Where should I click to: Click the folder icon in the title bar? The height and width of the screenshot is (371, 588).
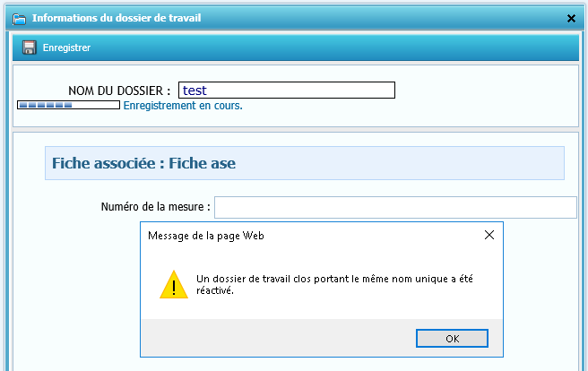click(x=19, y=18)
